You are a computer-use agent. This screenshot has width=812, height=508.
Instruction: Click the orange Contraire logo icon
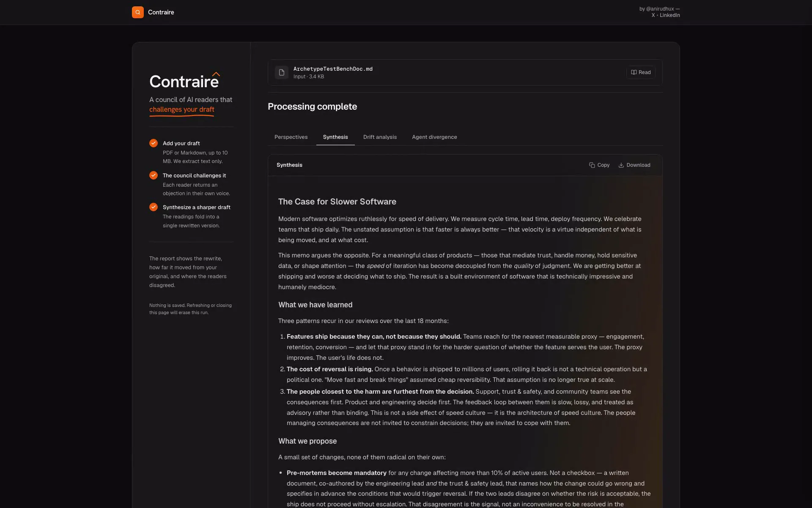pos(137,12)
